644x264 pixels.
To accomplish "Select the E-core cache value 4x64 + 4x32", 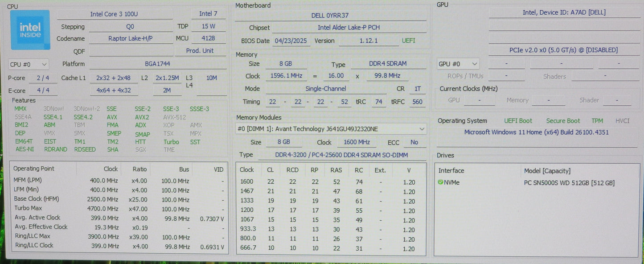I will point(114,91).
